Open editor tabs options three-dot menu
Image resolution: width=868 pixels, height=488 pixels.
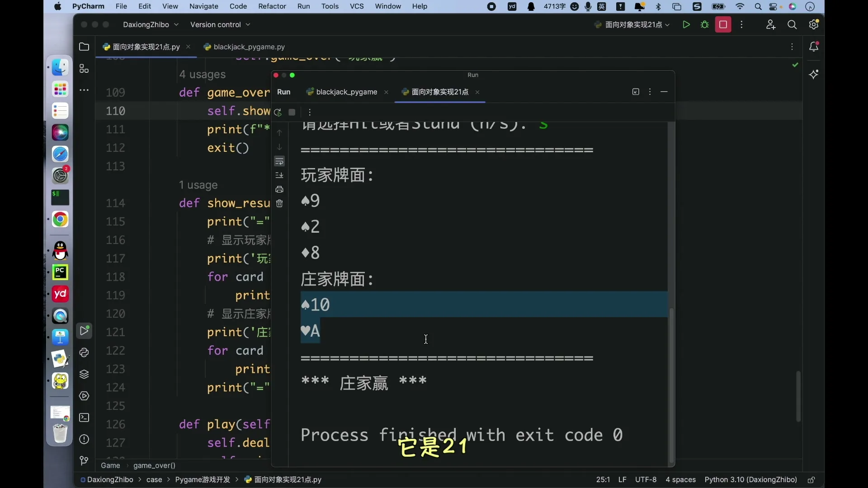(x=792, y=47)
